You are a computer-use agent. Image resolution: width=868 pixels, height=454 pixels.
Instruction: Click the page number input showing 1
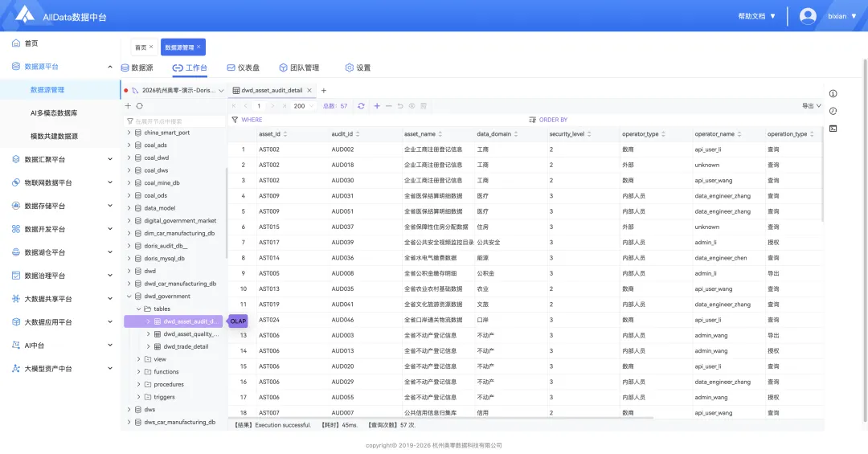coord(259,106)
